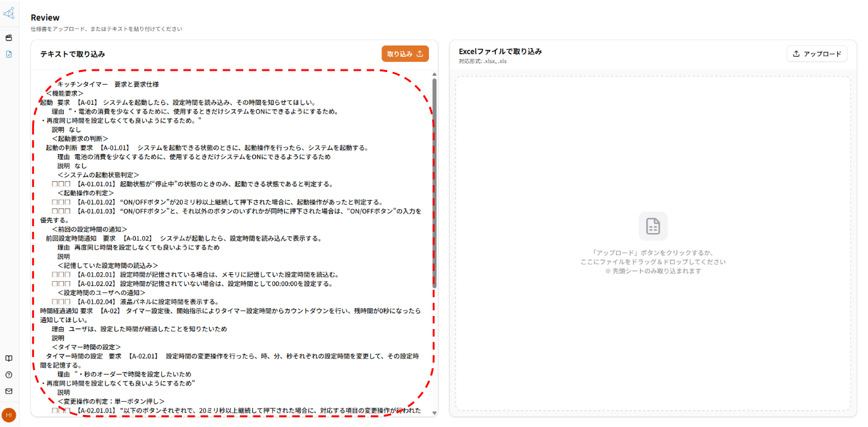Viewport: 868px width, 427px height.
Task: Click the Review page heading
Action: [45, 17]
